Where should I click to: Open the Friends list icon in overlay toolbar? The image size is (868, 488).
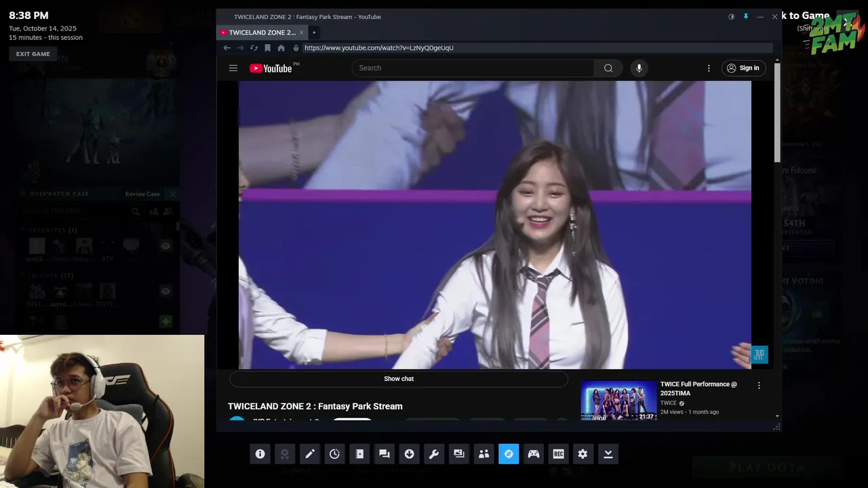click(x=484, y=454)
